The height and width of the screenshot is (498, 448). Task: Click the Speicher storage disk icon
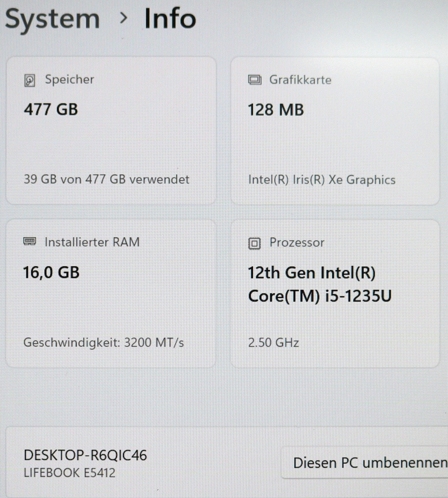tap(30, 81)
